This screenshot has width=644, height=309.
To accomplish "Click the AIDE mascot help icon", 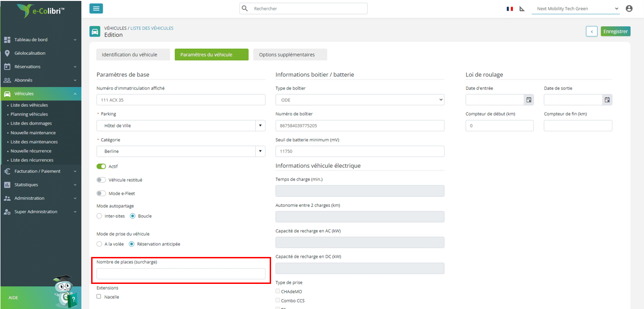I will [x=65, y=291].
